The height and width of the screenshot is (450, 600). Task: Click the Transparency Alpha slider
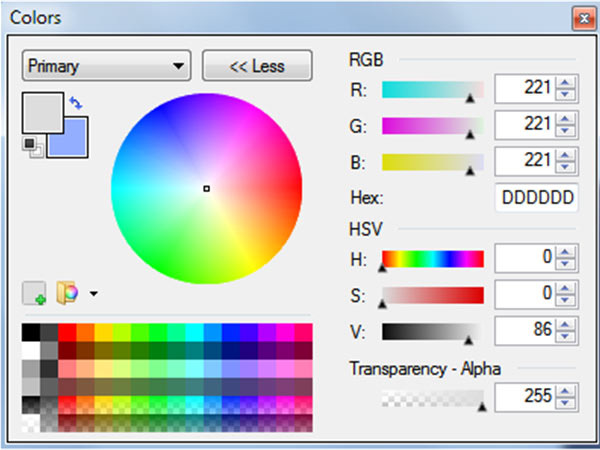click(x=432, y=397)
